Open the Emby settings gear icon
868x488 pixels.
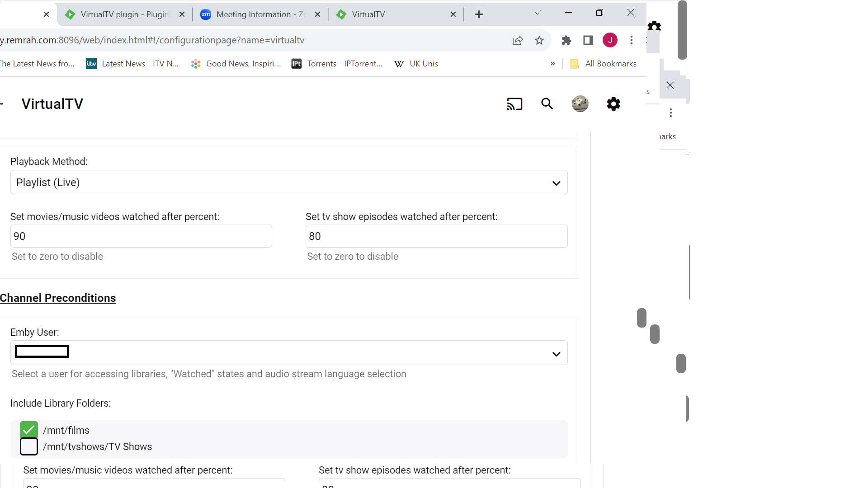tap(613, 104)
